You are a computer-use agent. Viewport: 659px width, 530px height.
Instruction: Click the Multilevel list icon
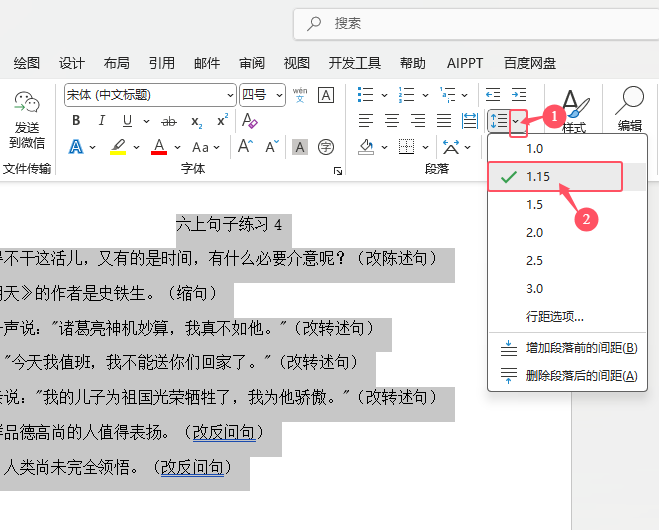[448, 95]
